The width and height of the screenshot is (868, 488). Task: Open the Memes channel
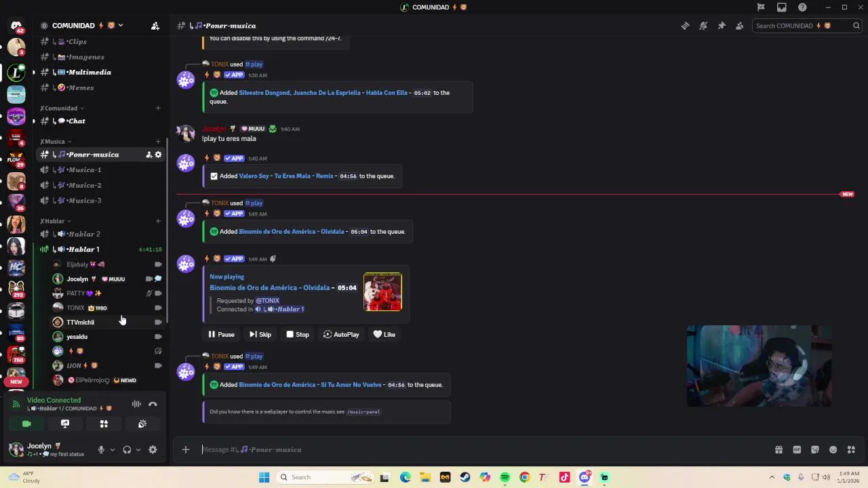(x=100, y=87)
